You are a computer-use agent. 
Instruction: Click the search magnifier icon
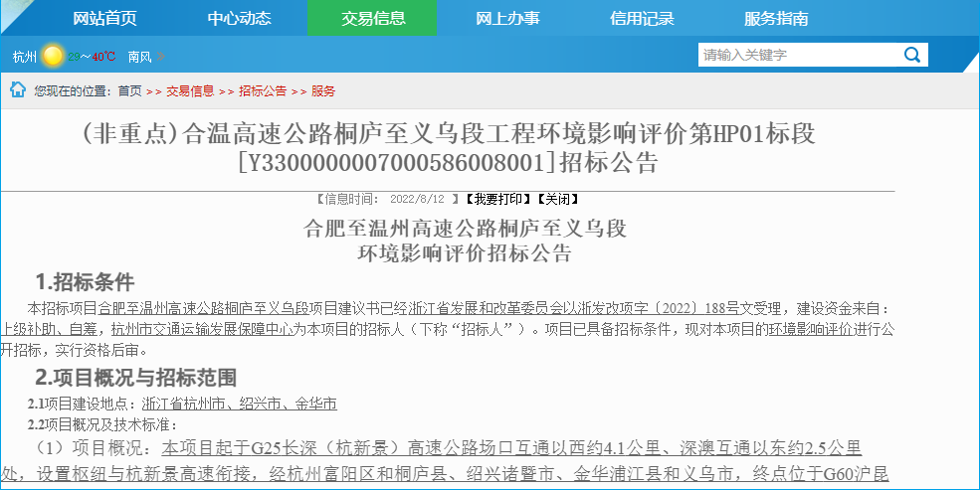(x=910, y=55)
